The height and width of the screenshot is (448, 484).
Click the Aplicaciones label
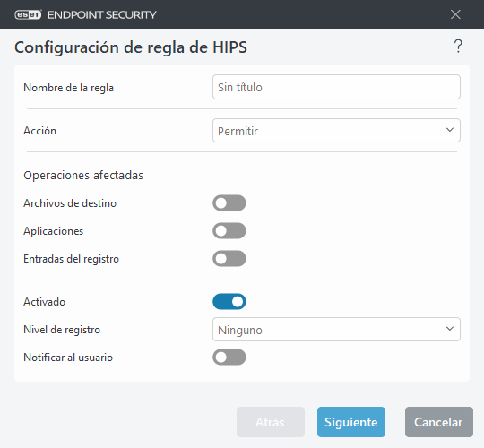tap(54, 231)
